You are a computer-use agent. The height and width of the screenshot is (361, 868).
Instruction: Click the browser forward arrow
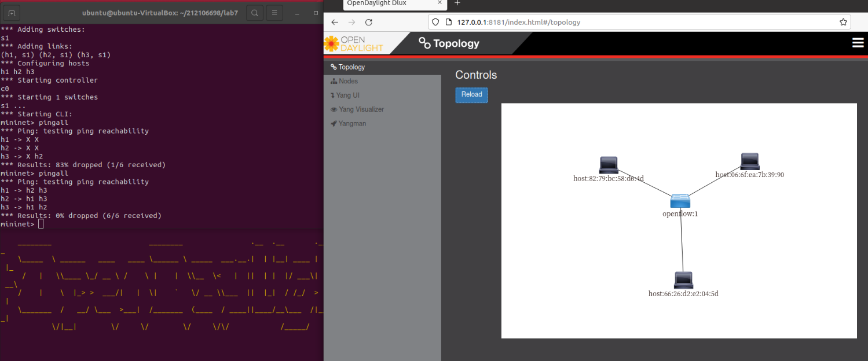tap(351, 22)
